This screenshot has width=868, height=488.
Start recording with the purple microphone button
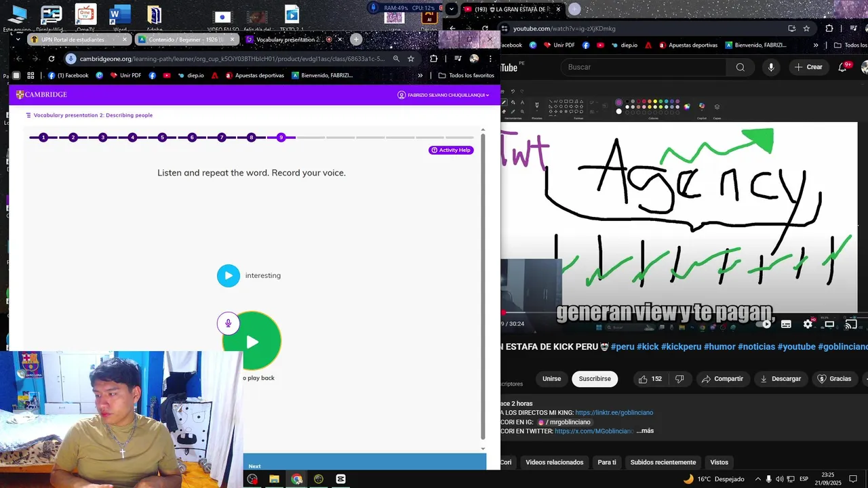tap(228, 323)
